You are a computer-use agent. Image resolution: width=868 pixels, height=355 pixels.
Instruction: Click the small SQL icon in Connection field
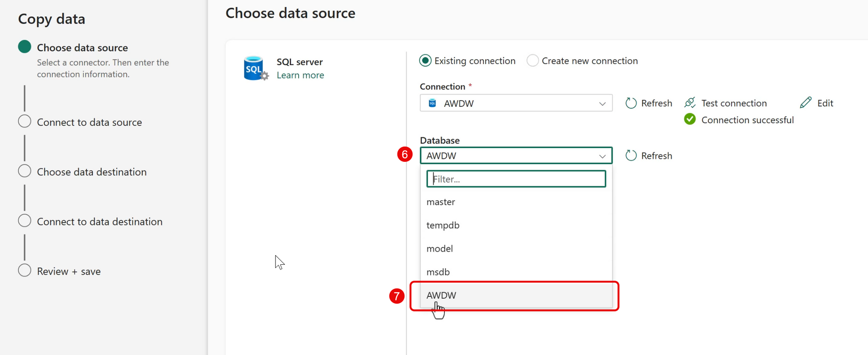point(432,103)
